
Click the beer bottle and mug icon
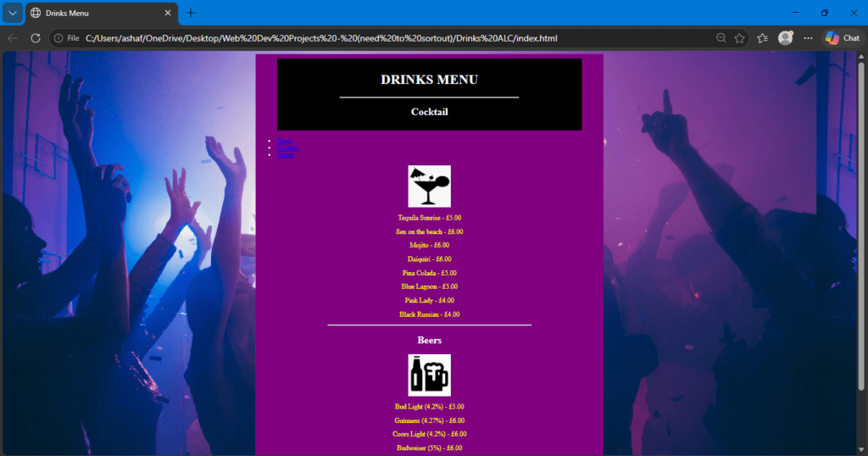coord(429,375)
